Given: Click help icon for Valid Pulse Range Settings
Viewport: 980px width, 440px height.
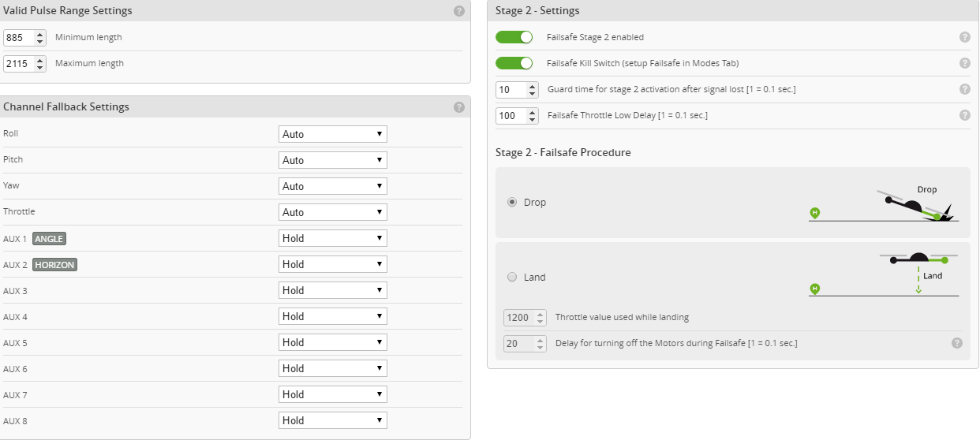Looking at the screenshot, I should 459,11.
